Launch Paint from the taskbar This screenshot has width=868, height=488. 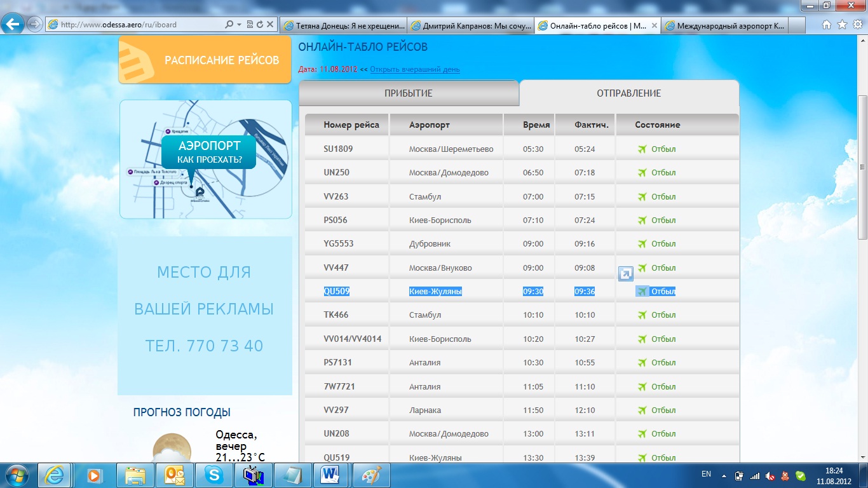point(370,475)
